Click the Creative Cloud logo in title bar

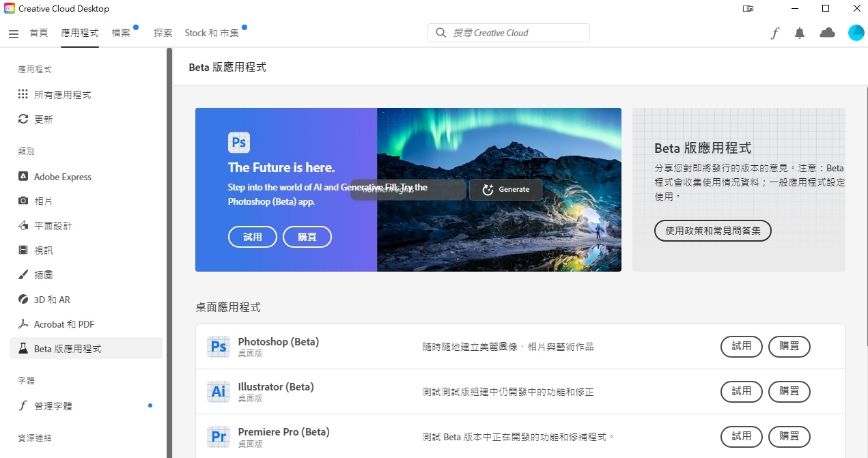click(10, 9)
